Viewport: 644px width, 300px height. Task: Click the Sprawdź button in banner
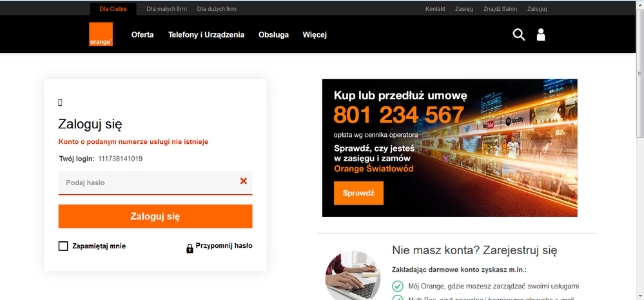[x=358, y=193]
